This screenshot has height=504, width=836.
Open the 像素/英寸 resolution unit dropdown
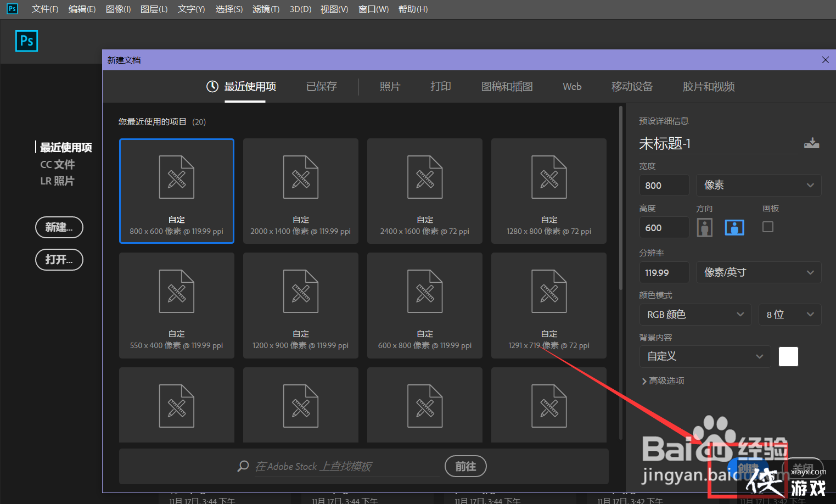point(758,272)
